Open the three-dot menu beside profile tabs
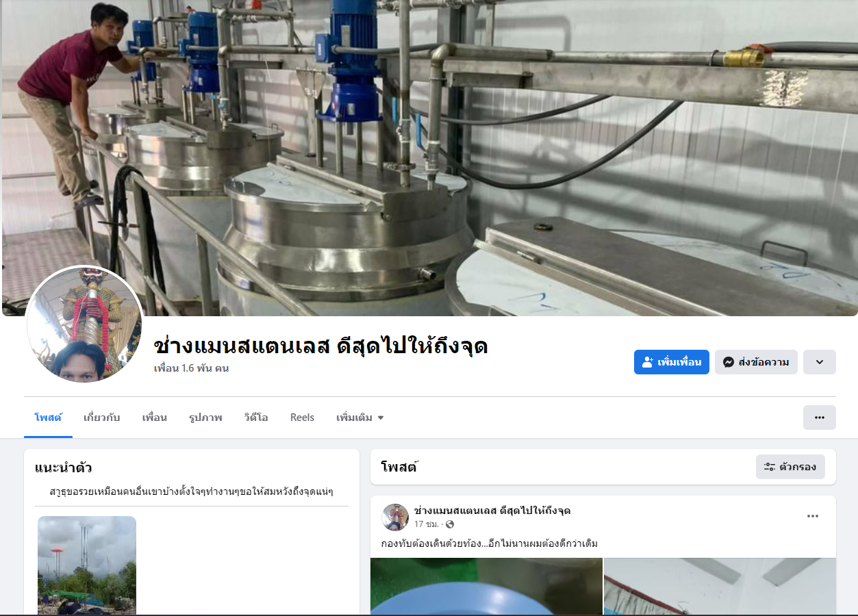858x616 pixels. (820, 418)
